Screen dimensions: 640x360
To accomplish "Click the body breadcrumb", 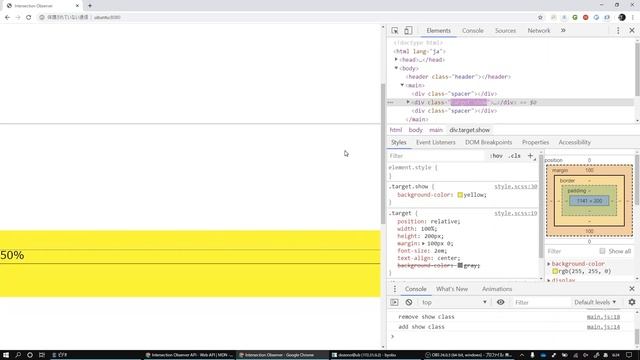I will click(416, 130).
